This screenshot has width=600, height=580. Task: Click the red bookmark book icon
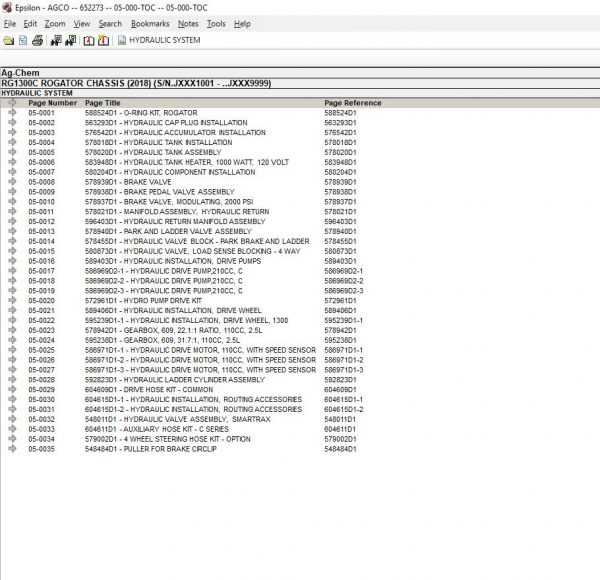(89, 40)
